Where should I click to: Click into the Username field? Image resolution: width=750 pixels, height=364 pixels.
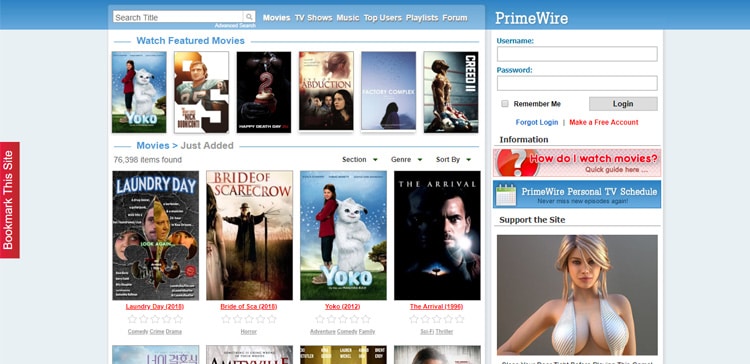[x=577, y=54]
